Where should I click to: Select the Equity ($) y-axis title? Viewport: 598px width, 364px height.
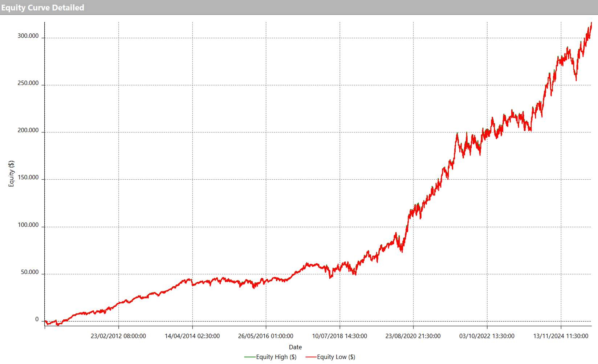[11, 173]
